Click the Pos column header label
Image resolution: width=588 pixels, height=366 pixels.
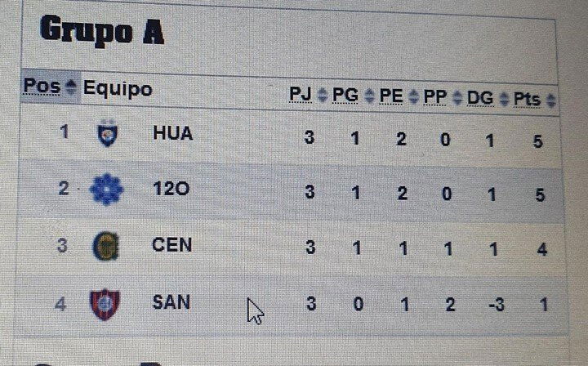tap(42, 86)
